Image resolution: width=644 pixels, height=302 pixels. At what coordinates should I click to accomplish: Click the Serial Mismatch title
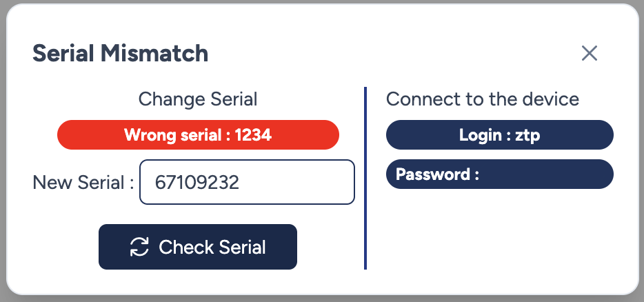pyautogui.click(x=121, y=53)
